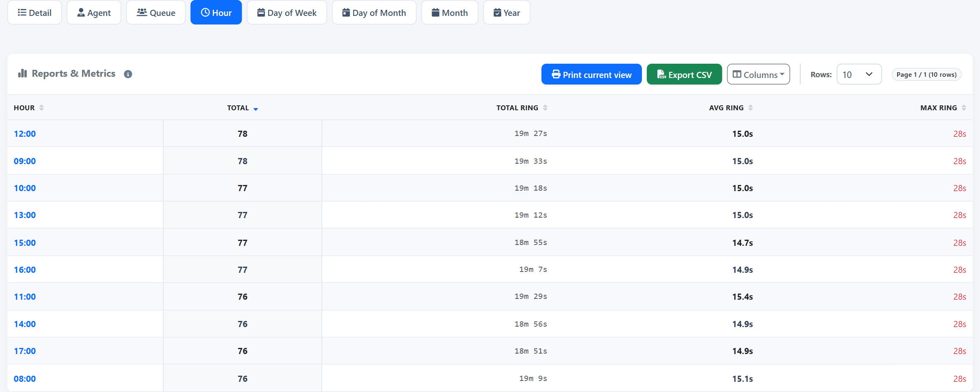
Task: Click total ring value 18m 56s
Action: [530, 324]
